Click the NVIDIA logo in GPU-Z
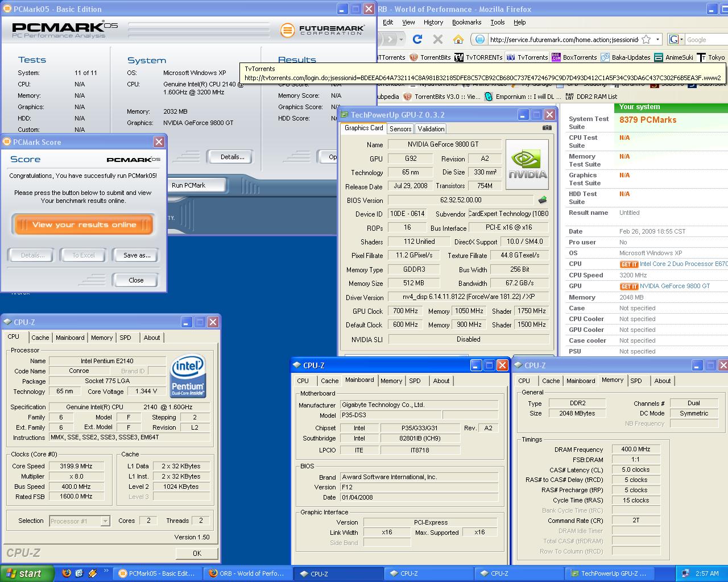728x582 pixels. (x=527, y=164)
